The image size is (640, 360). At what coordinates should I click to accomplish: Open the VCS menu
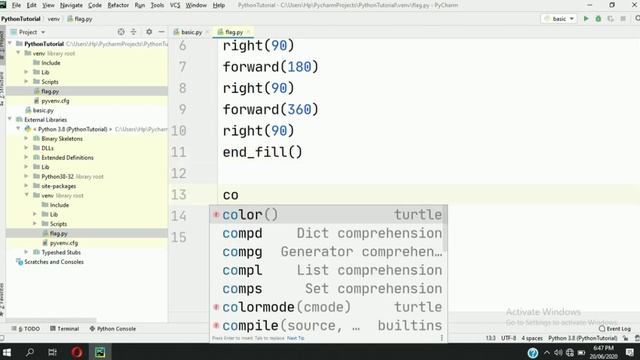tap(175, 5)
